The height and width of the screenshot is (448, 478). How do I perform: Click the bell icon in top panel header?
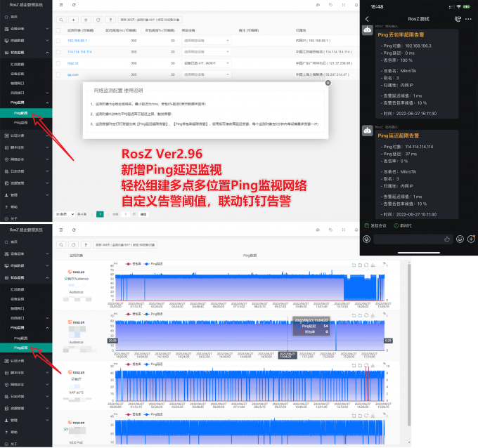pyautogui.click(x=356, y=5)
